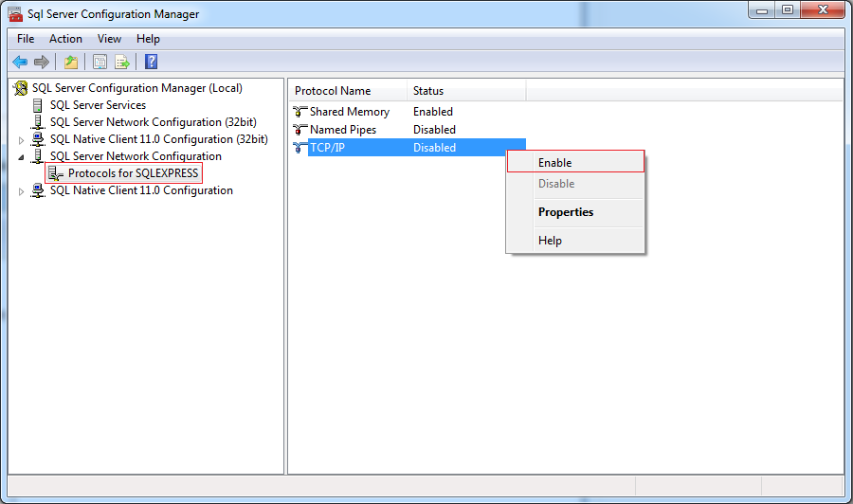Click the Back arrow toolbar icon
853x504 pixels.
tap(20, 62)
